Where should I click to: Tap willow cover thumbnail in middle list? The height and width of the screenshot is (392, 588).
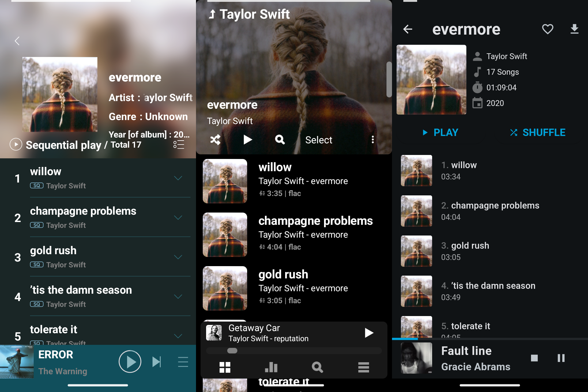225,181
